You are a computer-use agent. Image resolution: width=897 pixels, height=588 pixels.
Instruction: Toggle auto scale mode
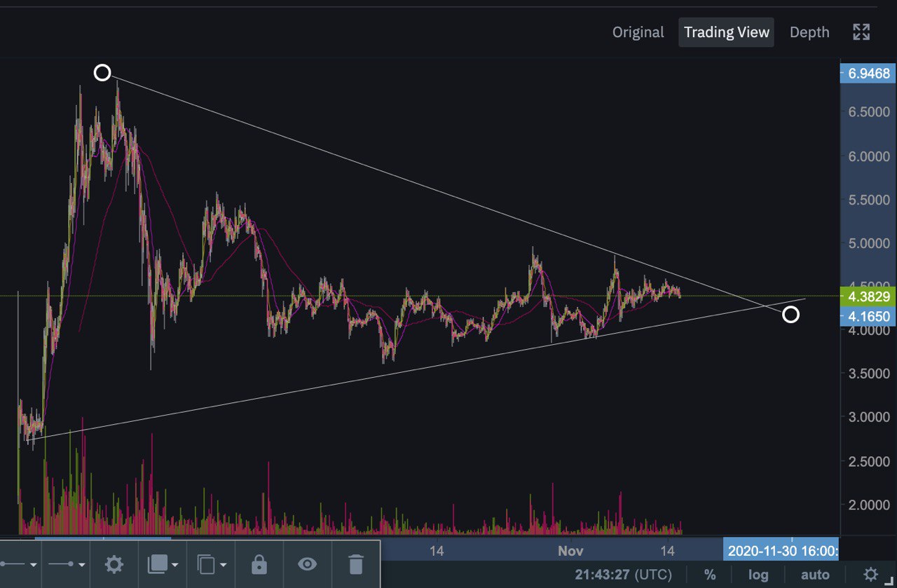pyautogui.click(x=815, y=575)
